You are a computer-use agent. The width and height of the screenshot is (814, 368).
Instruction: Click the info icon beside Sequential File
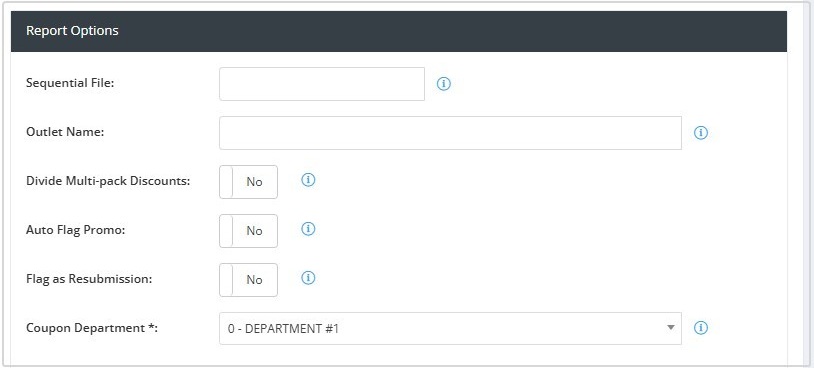(443, 84)
